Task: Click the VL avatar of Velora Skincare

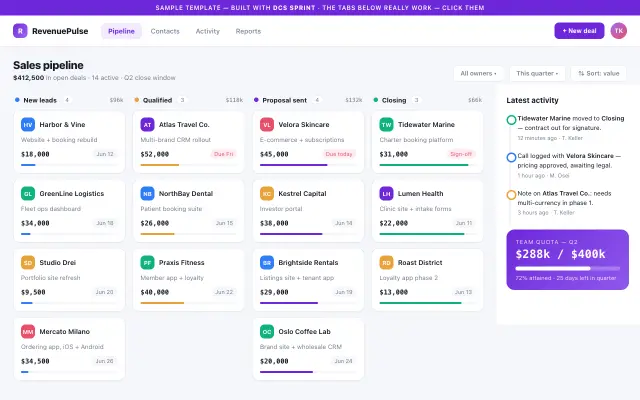Action: click(267, 124)
